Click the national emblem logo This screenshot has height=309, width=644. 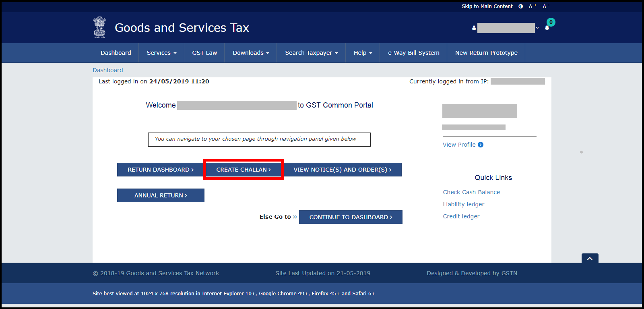[x=100, y=27]
